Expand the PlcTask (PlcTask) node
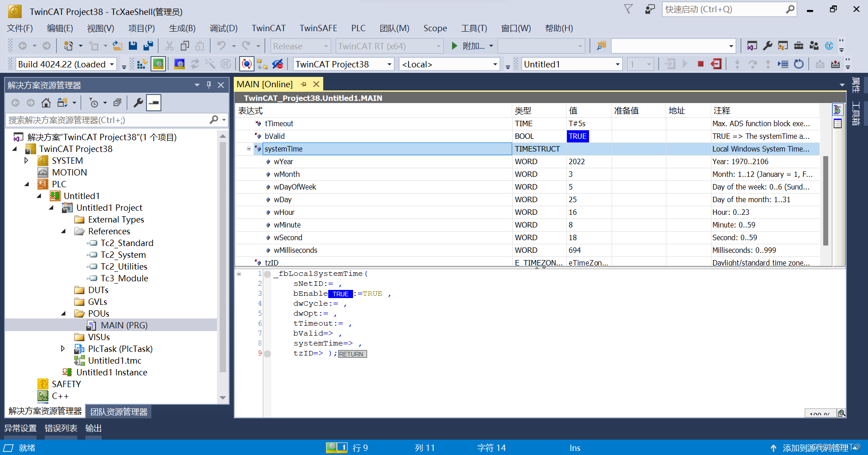868x455 pixels. (x=63, y=349)
